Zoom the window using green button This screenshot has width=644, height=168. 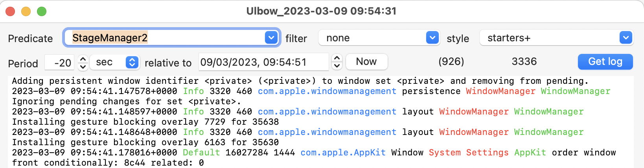point(42,11)
